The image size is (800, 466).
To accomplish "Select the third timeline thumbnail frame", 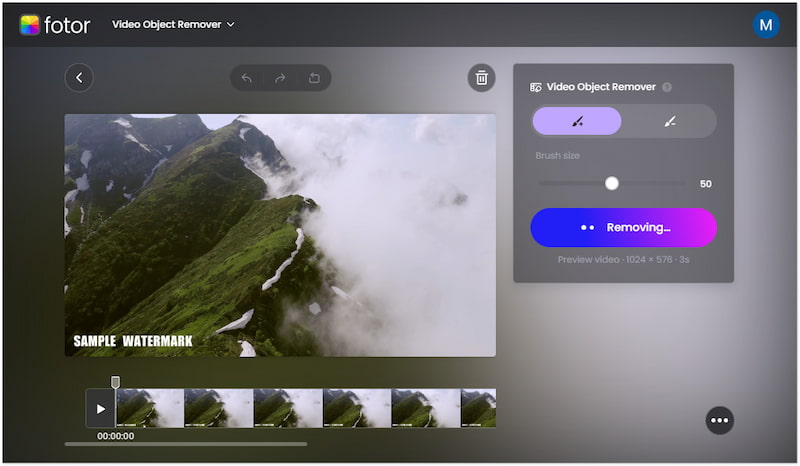I will 287,408.
